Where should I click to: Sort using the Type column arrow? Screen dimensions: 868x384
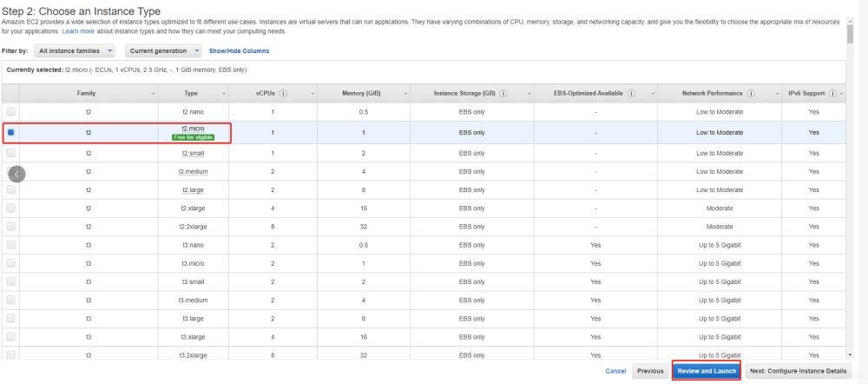click(x=225, y=93)
